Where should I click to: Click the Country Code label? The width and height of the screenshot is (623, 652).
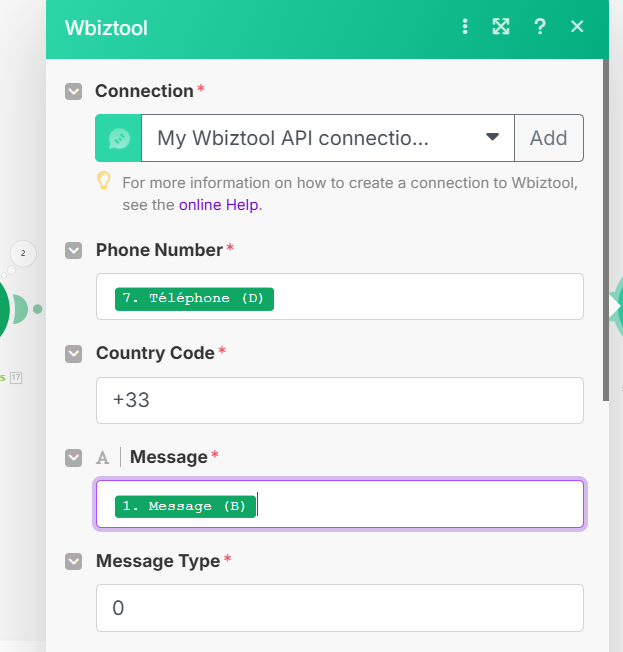tap(155, 353)
